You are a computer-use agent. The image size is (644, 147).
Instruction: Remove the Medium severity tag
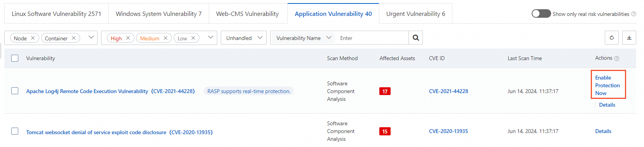click(165, 38)
